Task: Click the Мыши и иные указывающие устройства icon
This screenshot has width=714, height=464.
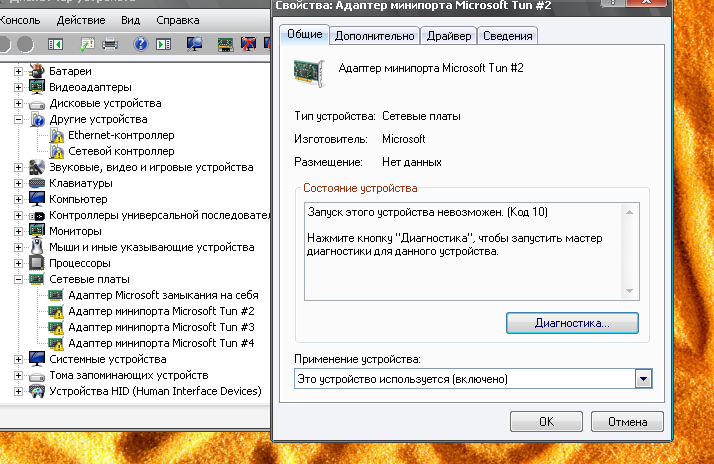Action: (37, 247)
